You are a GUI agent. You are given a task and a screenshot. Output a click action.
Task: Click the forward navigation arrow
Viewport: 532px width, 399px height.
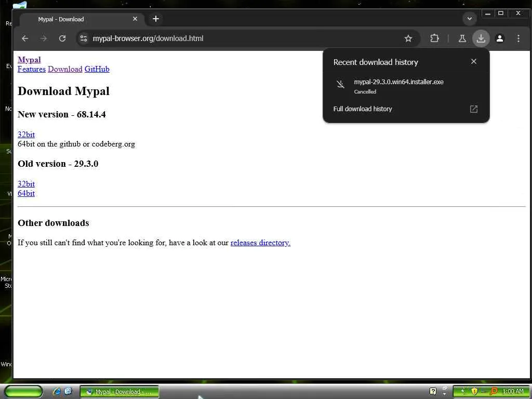pos(44,38)
